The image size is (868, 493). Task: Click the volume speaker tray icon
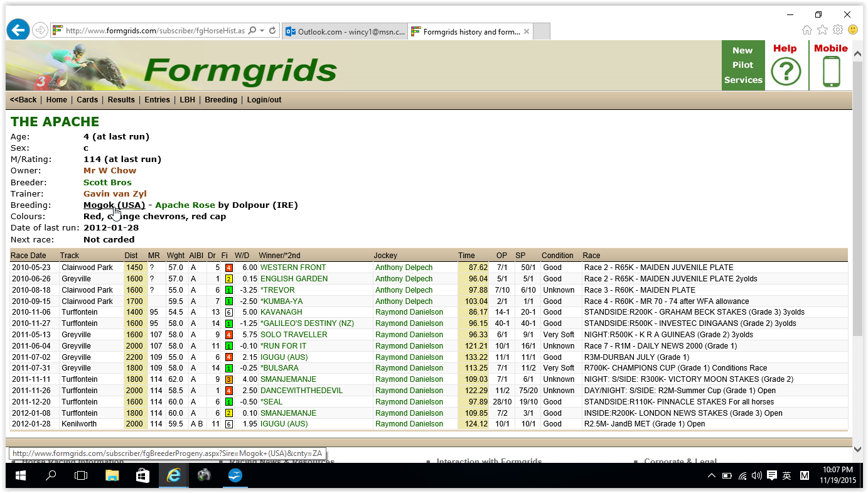coord(756,476)
